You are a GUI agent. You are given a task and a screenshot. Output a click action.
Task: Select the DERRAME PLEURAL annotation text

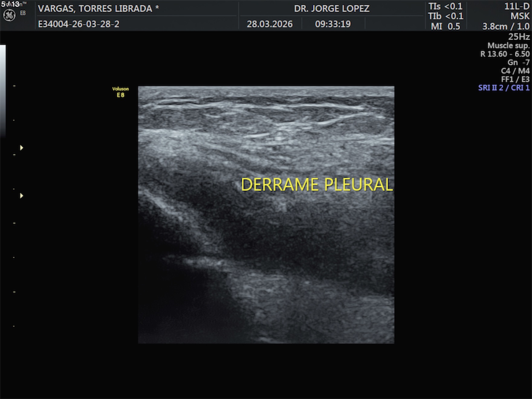pos(316,185)
